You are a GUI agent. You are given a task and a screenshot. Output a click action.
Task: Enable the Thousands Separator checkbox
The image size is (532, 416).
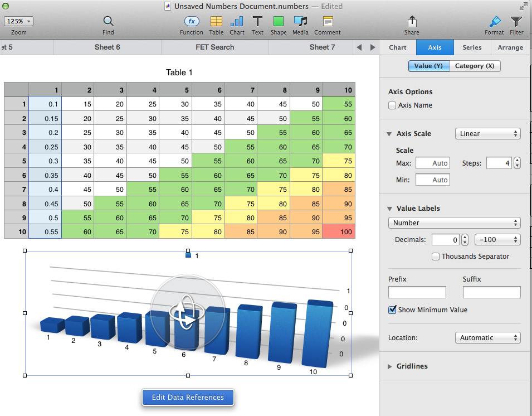pos(436,257)
